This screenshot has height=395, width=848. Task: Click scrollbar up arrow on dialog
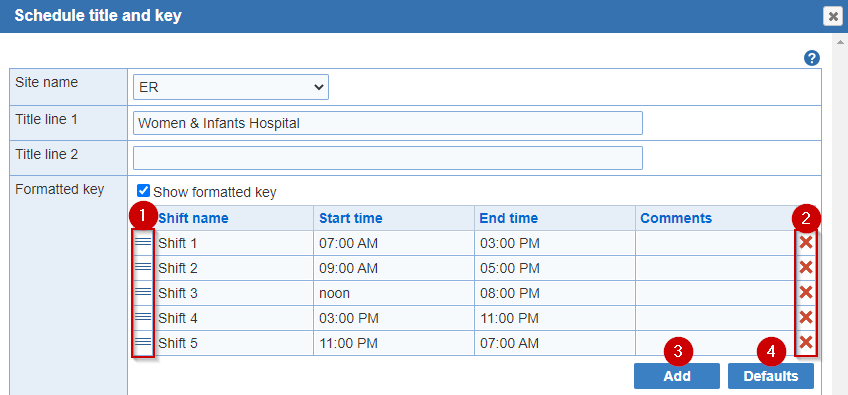(840, 42)
